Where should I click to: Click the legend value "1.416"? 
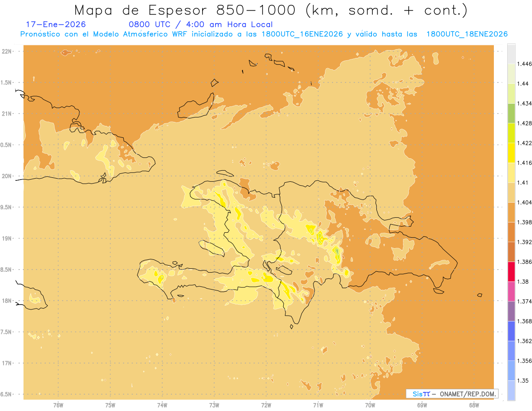click(x=524, y=163)
